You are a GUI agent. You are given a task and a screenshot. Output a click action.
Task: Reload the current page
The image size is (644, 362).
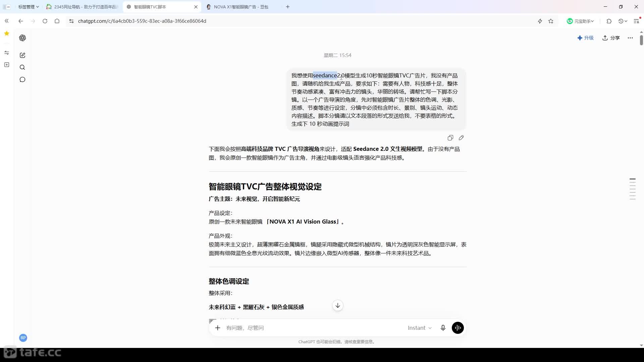(x=45, y=21)
